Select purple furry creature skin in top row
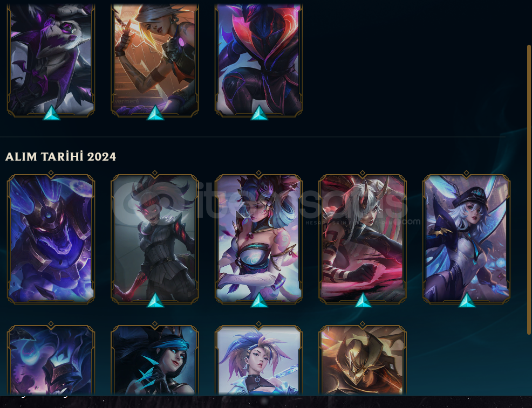 point(51,60)
